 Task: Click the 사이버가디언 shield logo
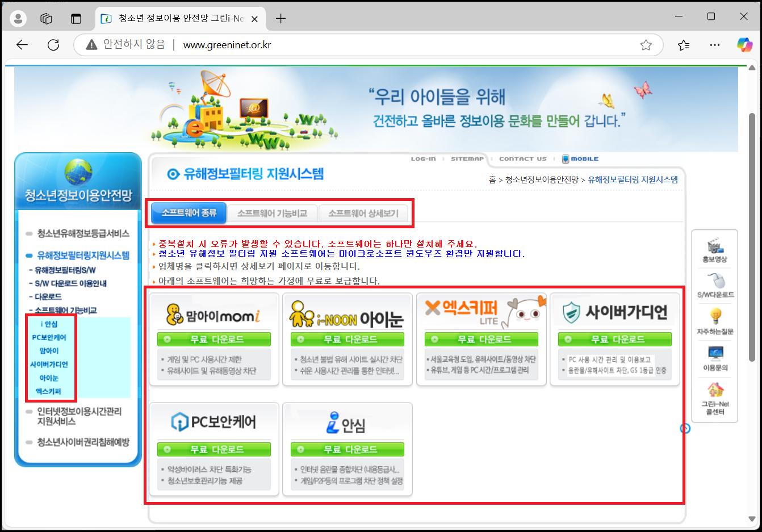tap(615, 312)
